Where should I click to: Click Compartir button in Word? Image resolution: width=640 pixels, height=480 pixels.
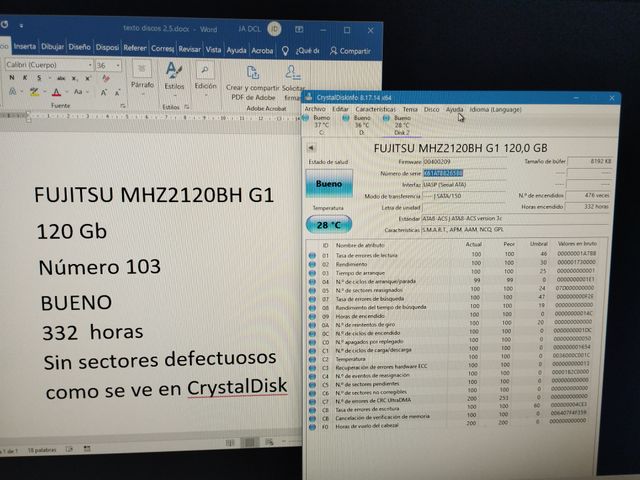coord(351,51)
